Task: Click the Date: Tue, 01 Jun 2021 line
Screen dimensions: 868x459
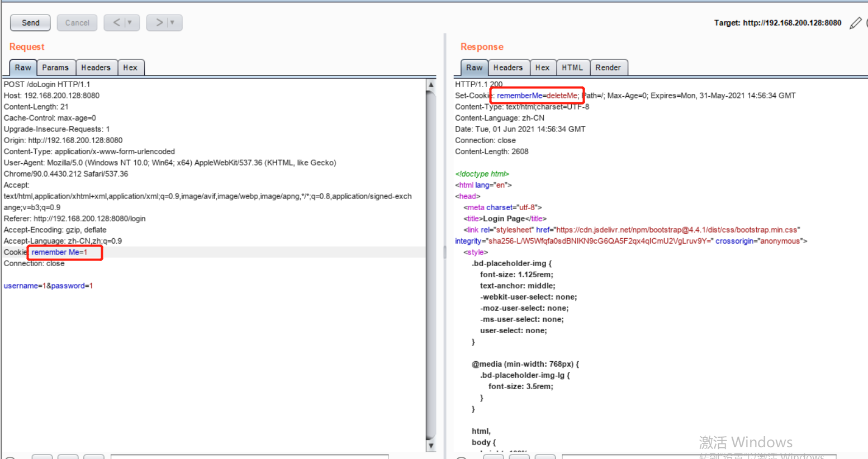Action: click(x=520, y=129)
